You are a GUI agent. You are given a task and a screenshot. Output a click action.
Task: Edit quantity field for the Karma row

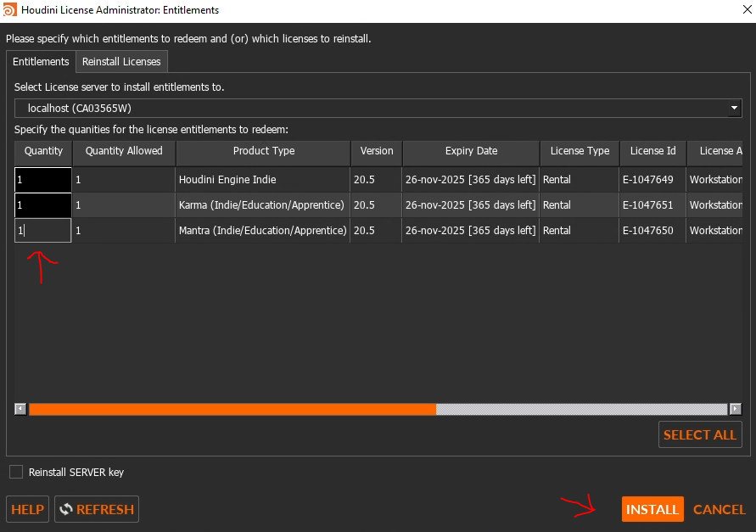pyautogui.click(x=43, y=205)
